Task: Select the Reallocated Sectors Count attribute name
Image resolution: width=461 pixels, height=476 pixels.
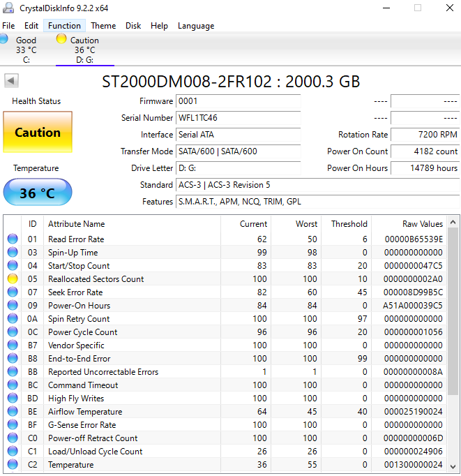Action: pyautogui.click(x=96, y=279)
